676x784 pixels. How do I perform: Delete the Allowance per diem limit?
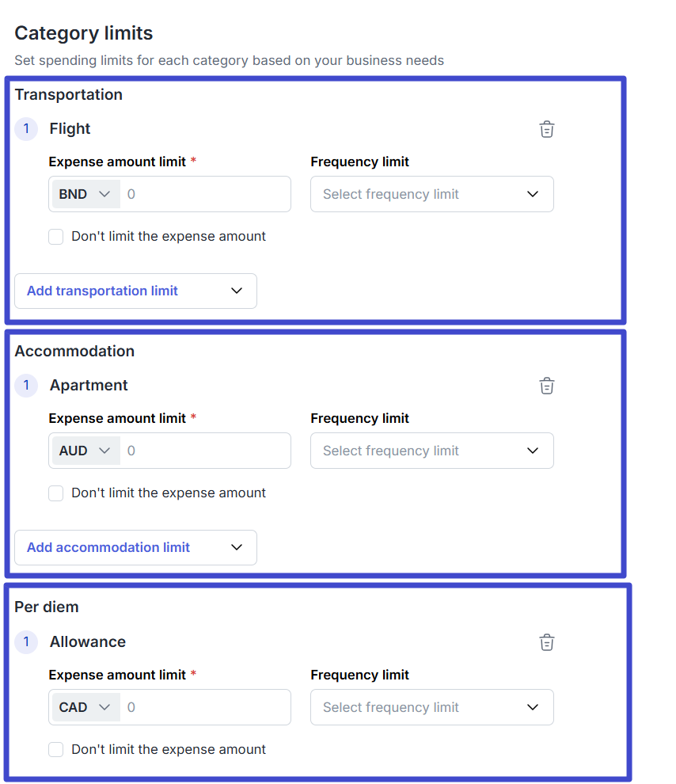(x=546, y=642)
